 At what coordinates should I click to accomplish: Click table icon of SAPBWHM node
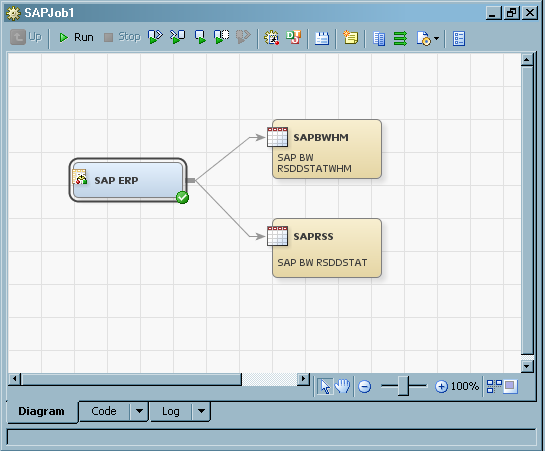tap(277, 137)
